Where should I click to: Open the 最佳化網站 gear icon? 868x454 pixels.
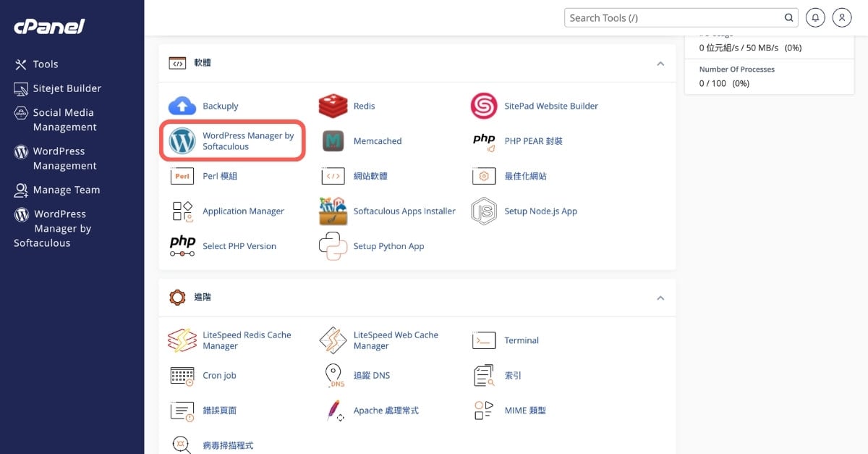click(x=484, y=176)
